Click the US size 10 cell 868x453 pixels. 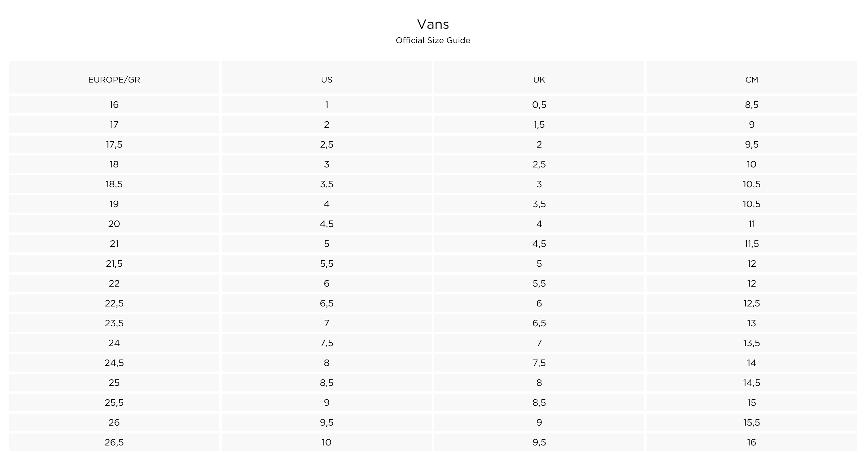pos(327,442)
